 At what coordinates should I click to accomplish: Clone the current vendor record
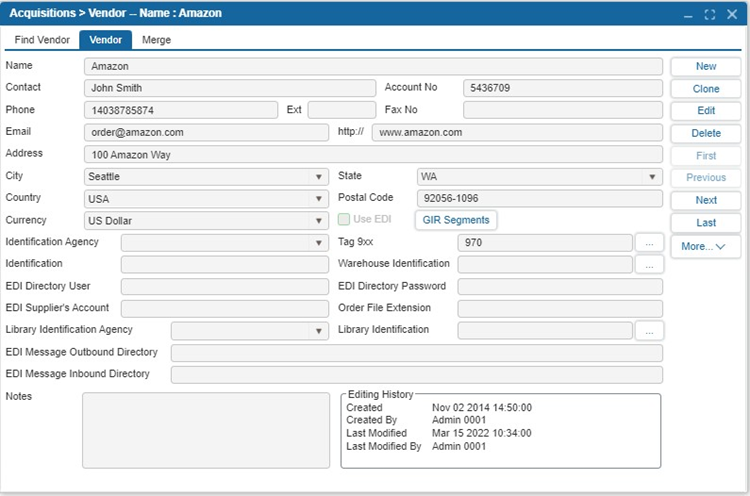(706, 88)
